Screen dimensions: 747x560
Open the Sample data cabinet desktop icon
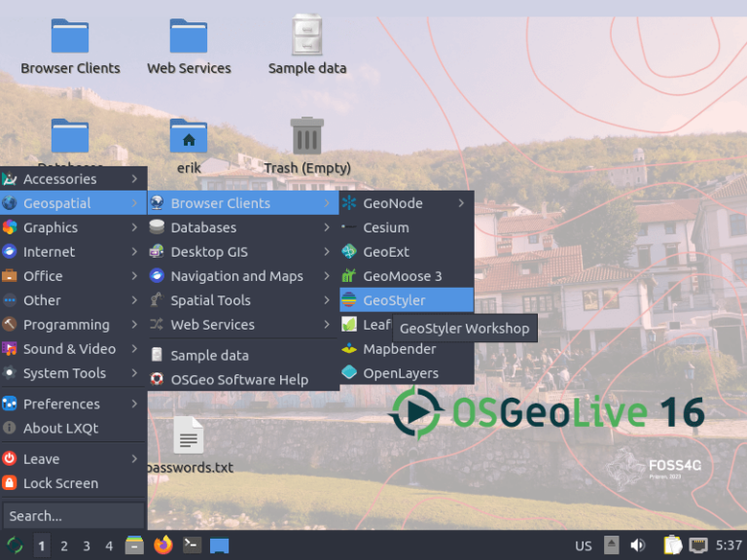(x=306, y=35)
